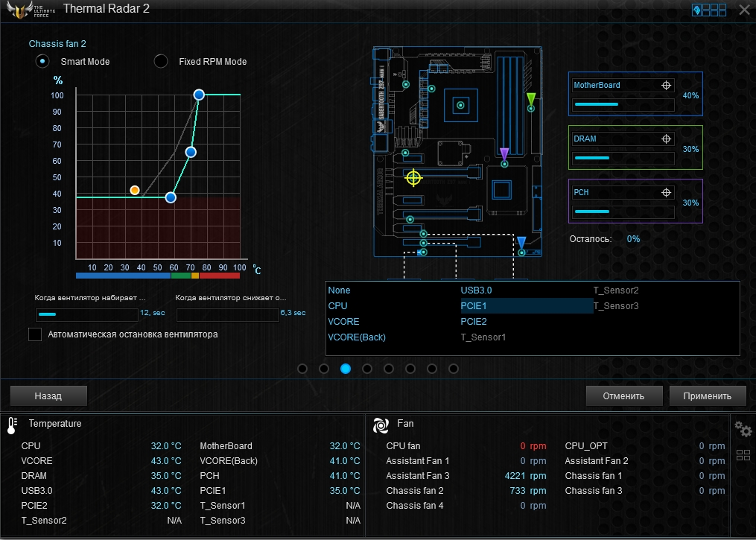The image size is (756, 540).
Task: Click the green triangle sensor marker
Action: click(531, 100)
